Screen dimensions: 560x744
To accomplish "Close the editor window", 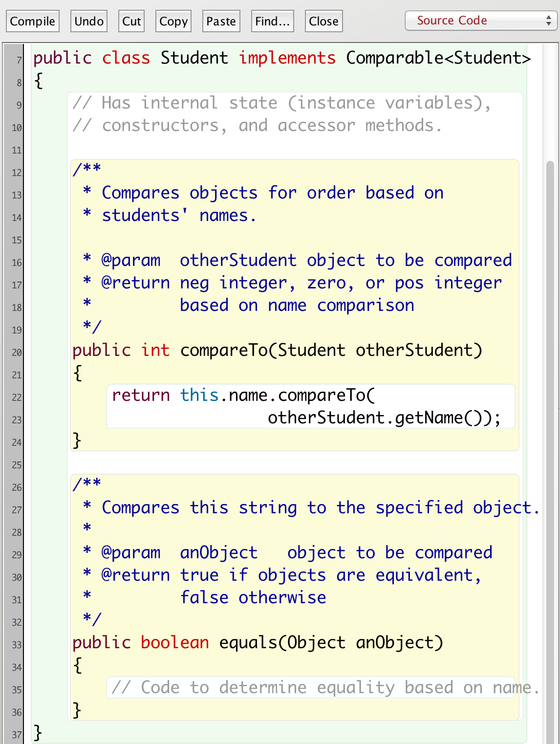I will [323, 21].
